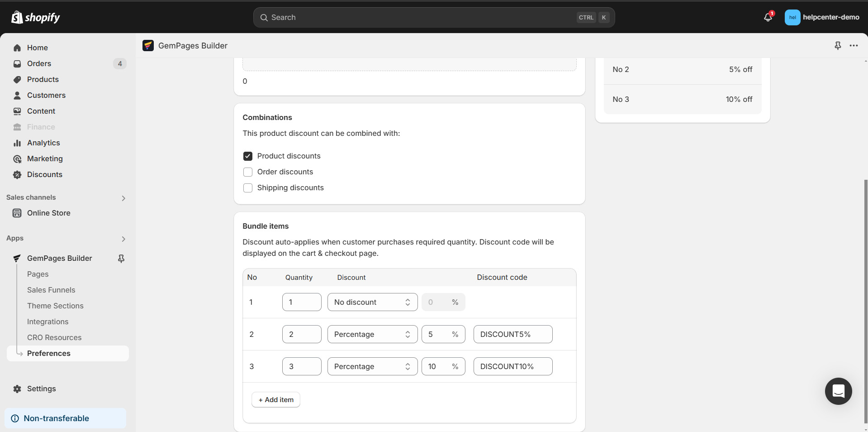
Task: Open the Percentage dropdown in row 2
Action: pyautogui.click(x=372, y=334)
